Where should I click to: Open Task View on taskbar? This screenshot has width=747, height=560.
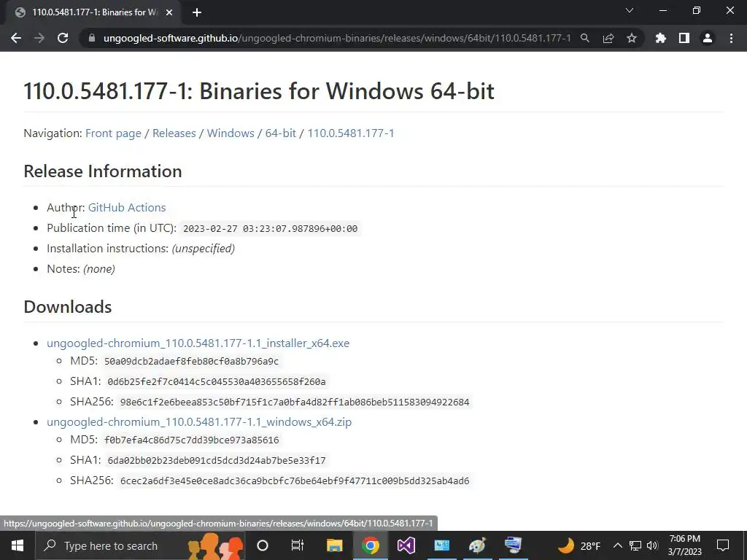pos(298,545)
